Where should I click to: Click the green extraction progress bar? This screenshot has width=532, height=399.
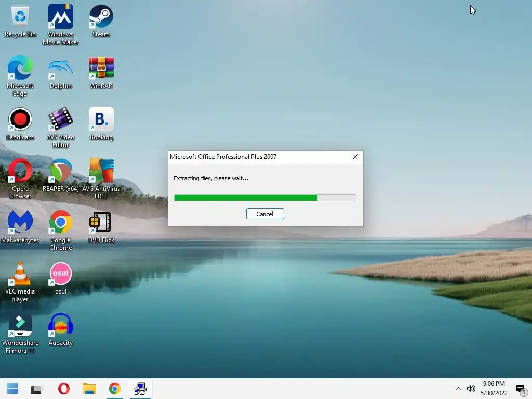[x=265, y=198]
